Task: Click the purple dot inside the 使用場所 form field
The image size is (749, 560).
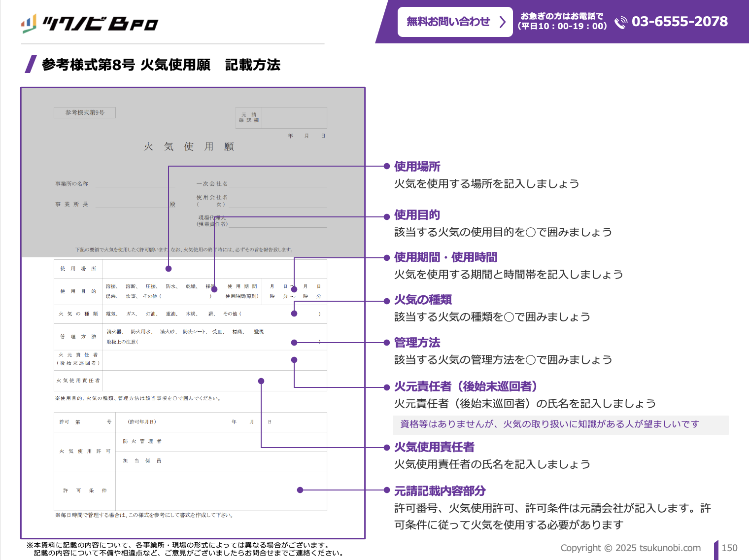Action: pos(169,269)
